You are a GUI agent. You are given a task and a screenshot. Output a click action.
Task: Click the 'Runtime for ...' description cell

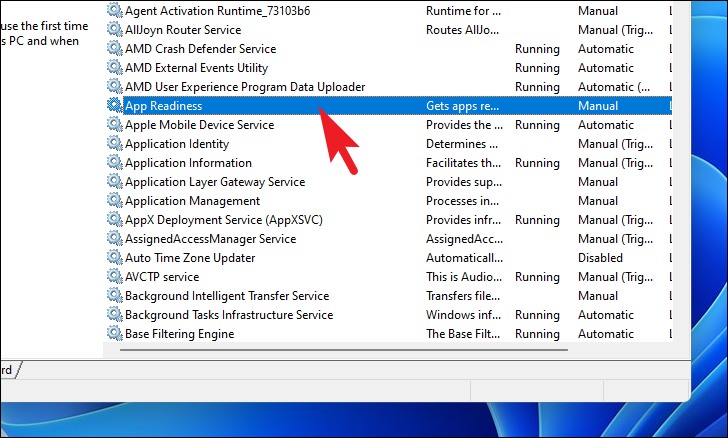coord(463,11)
